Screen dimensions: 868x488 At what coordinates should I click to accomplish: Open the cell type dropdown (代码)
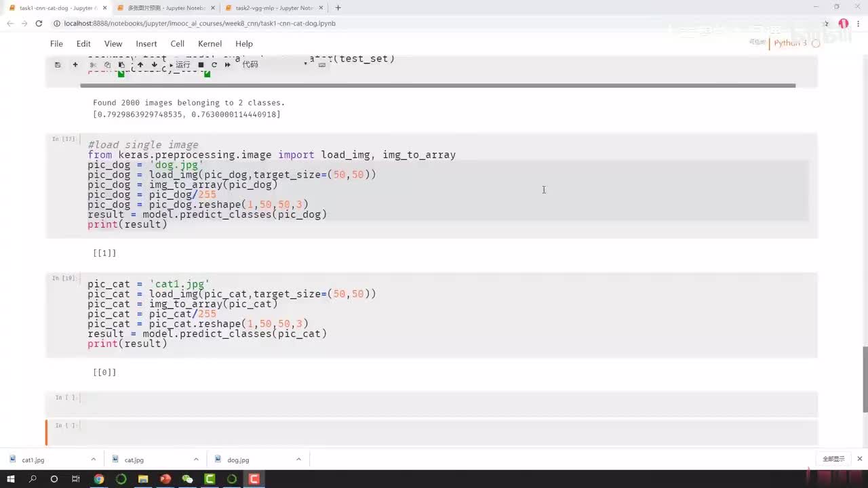point(275,64)
